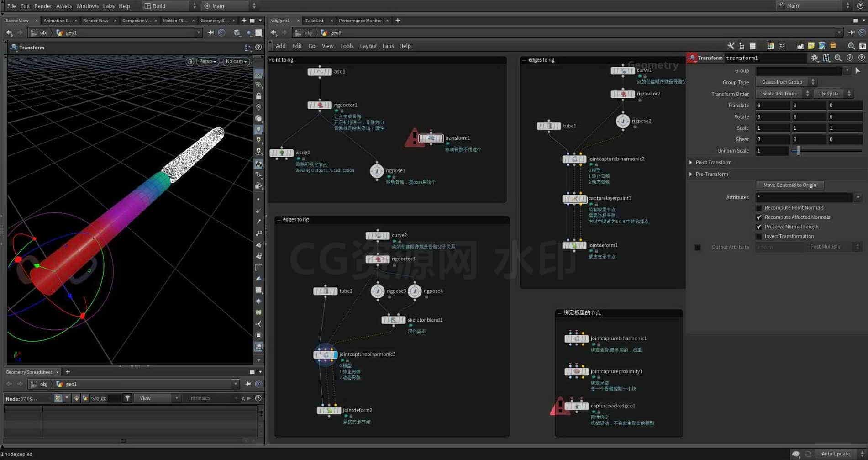The height and width of the screenshot is (460, 868).
Task: Open the parameter pane info icon
Action: point(850,58)
